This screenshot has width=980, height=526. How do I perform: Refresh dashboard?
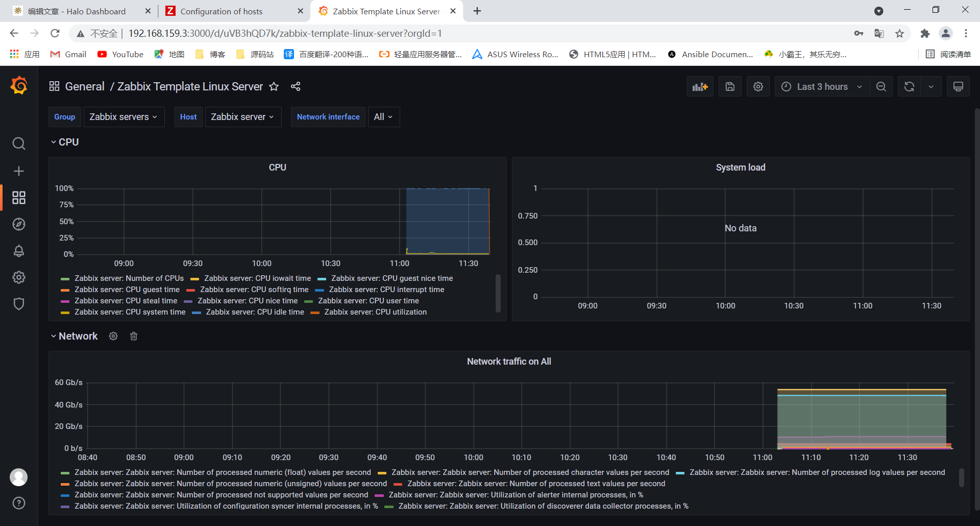(x=910, y=87)
